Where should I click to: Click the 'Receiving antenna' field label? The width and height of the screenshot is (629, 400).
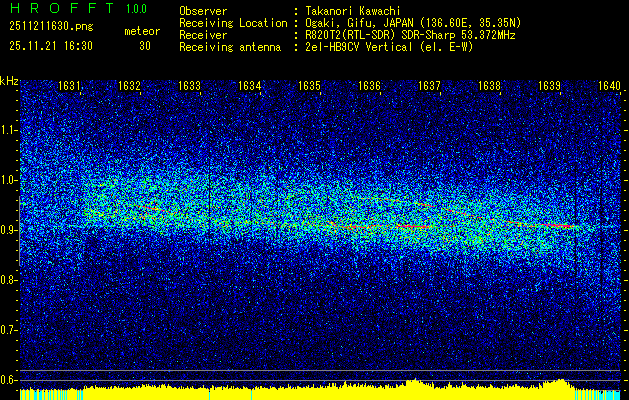click(230, 47)
